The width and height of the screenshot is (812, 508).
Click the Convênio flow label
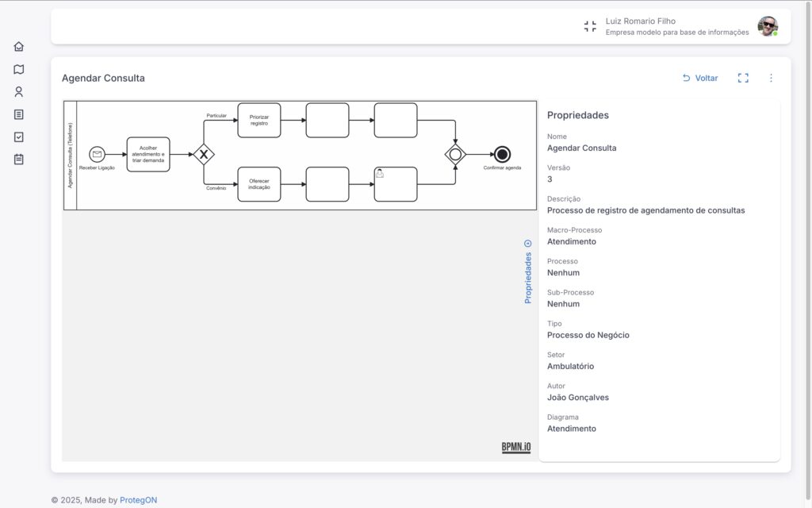point(216,188)
